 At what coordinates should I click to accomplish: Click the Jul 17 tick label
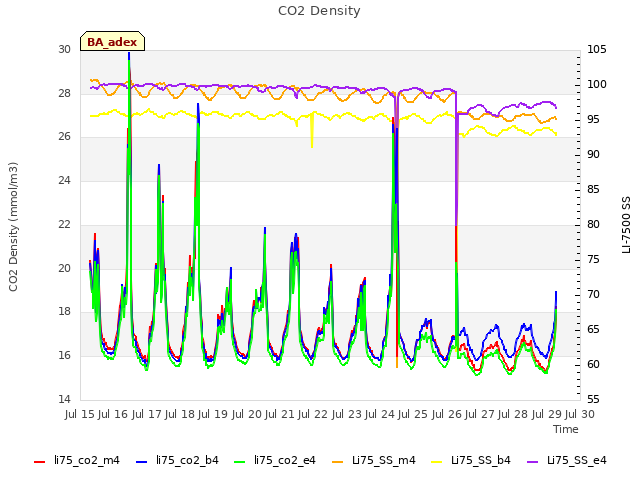click(147, 414)
